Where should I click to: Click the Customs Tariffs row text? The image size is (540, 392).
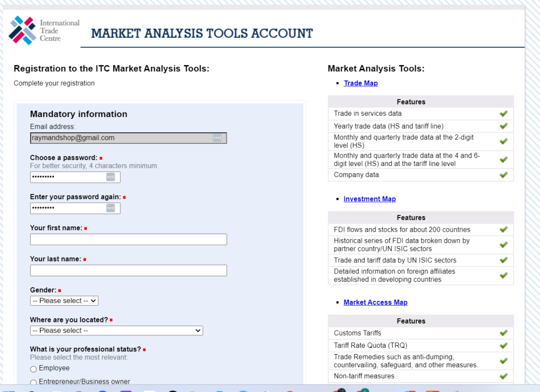(x=358, y=333)
